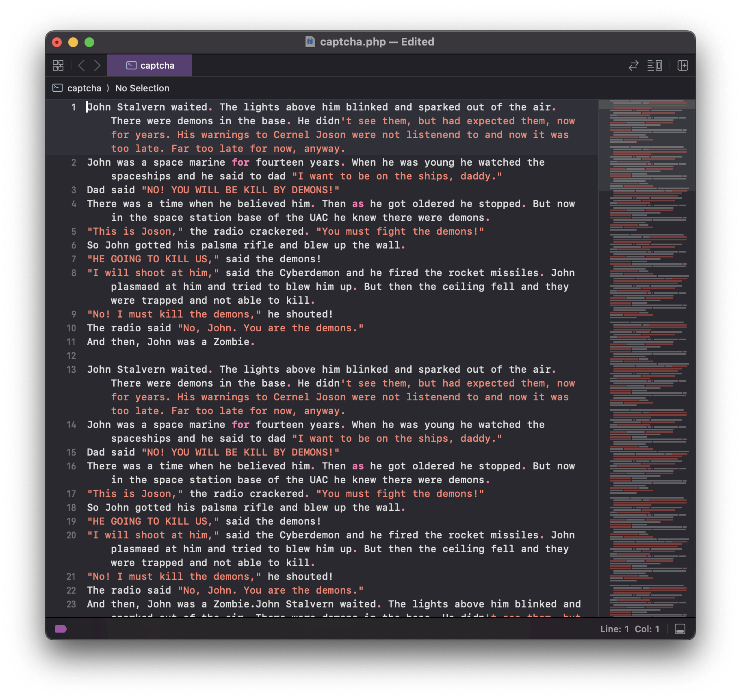This screenshot has width=741, height=700.
Task: Select the captcha tab
Action: 149,65
